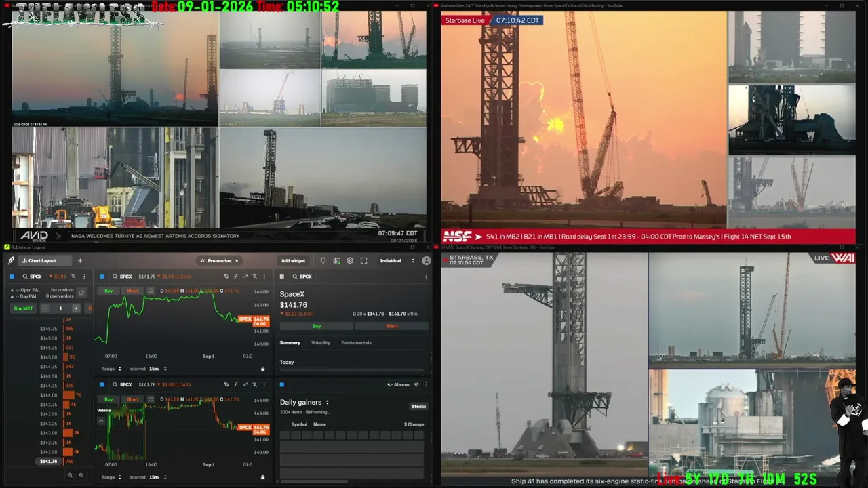Open indicators (fx) icon on lower chart
The height and width of the screenshot is (488, 868).
235,385
